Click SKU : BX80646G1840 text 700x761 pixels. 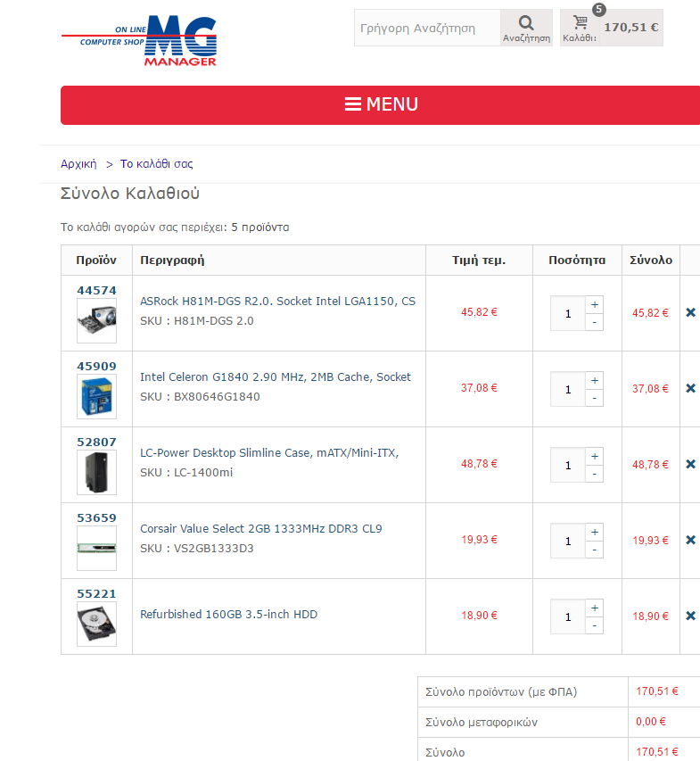(x=200, y=396)
